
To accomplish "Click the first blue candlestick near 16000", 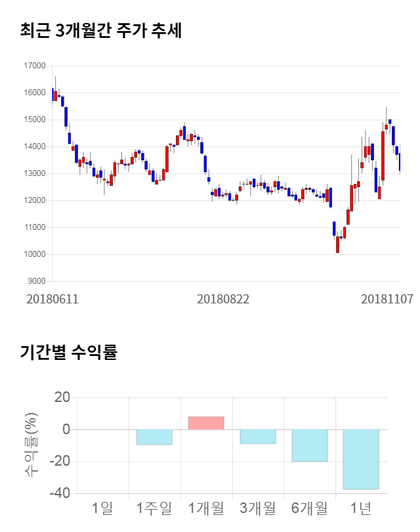I will [52, 95].
